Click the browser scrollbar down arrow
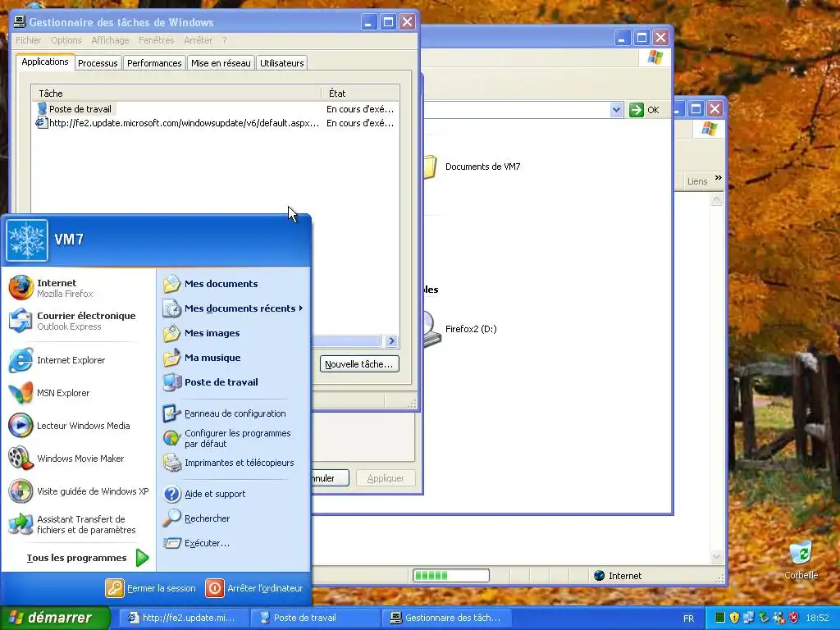Image resolution: width=840 pixels, height=630 pixels. (x=717, y=557)
